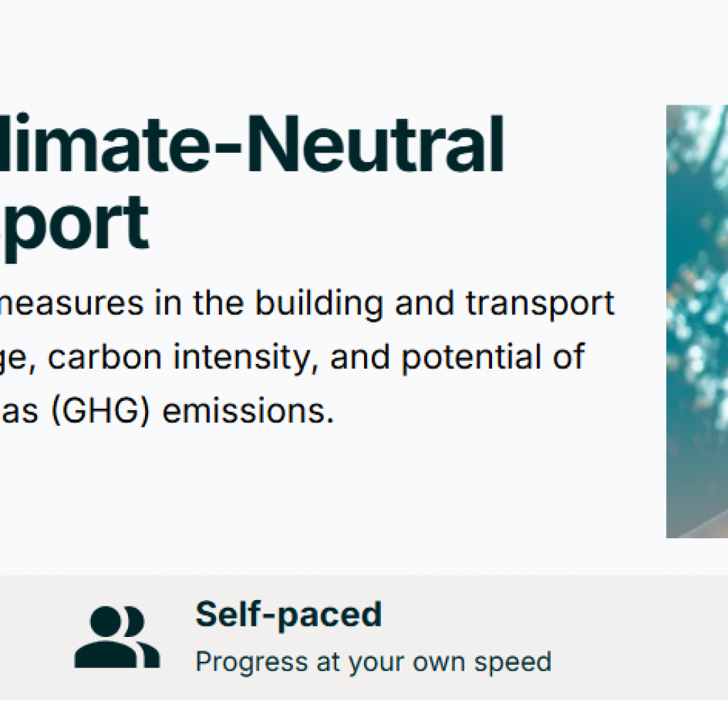Screen dimensions: 728x728
Task: Click the word "speed" under Self-paced
Action: [516, 663]
